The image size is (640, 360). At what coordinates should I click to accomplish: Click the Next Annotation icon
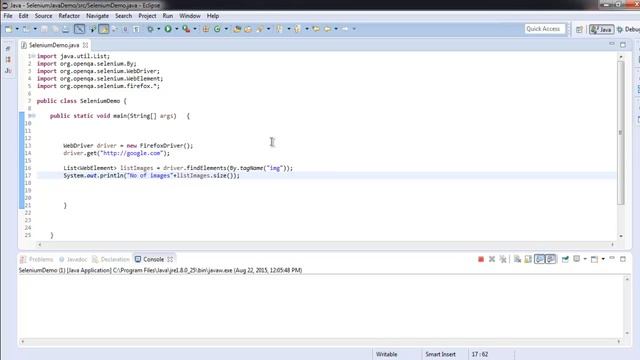280,29
